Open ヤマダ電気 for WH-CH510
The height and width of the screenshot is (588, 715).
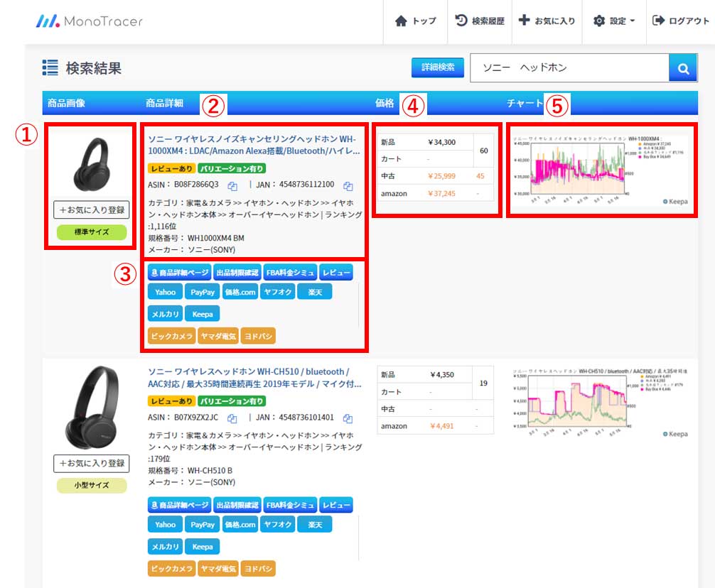coord(218,568)
